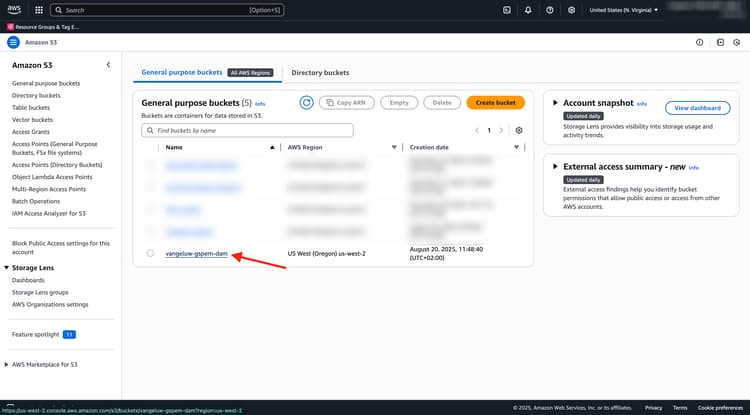Open Multi-Region Access Points

point(49,189)
